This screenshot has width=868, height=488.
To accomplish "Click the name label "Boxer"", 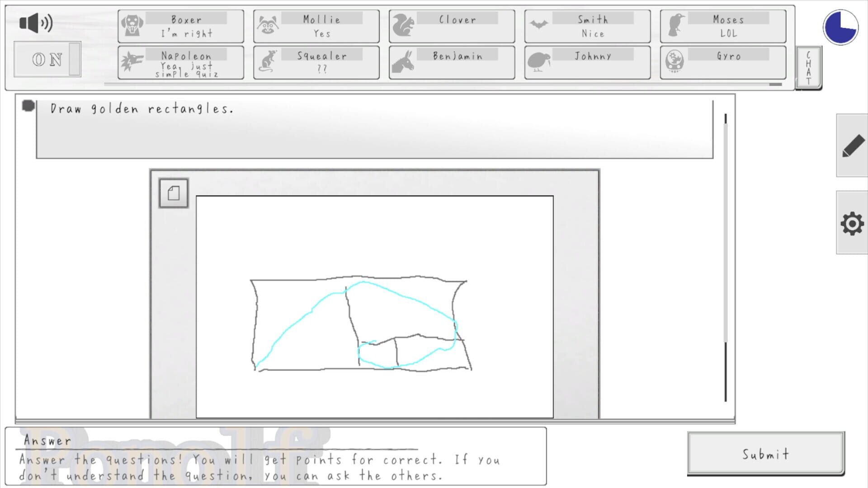I will point(186,19).
